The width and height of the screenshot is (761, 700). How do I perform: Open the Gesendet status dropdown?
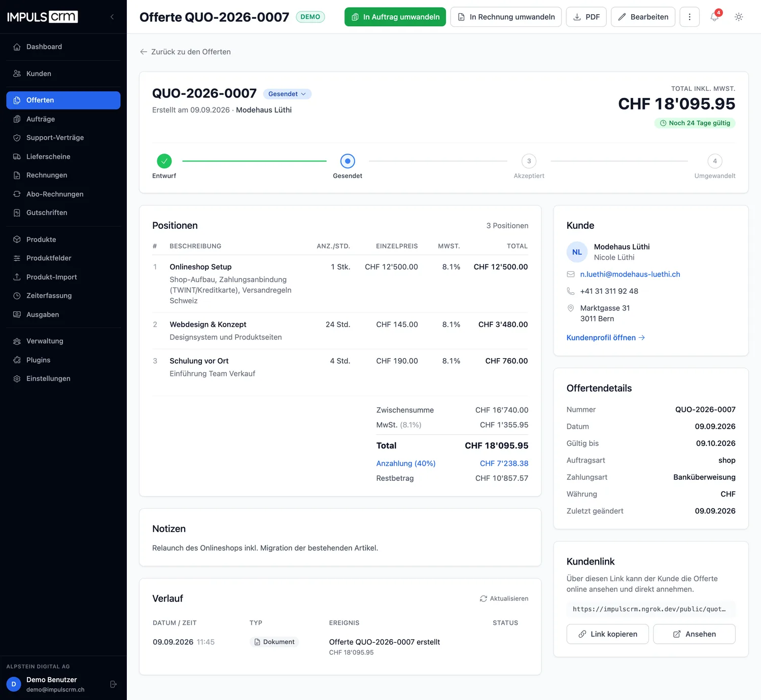coord(287,94)
